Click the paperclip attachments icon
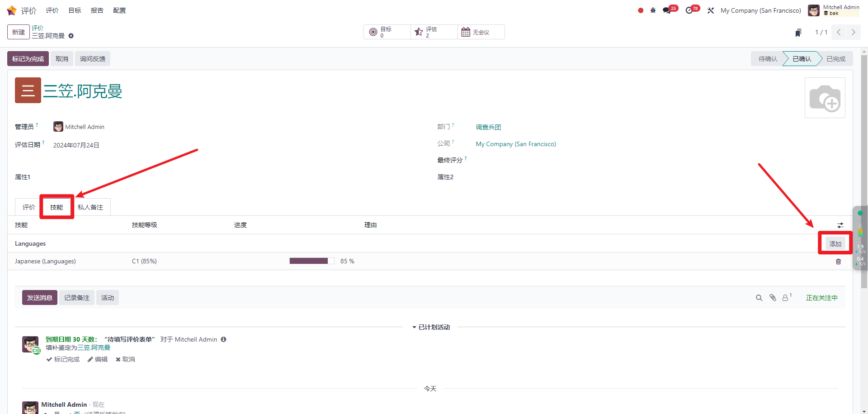This screenshot has height=414, width=868. (773, 298)
